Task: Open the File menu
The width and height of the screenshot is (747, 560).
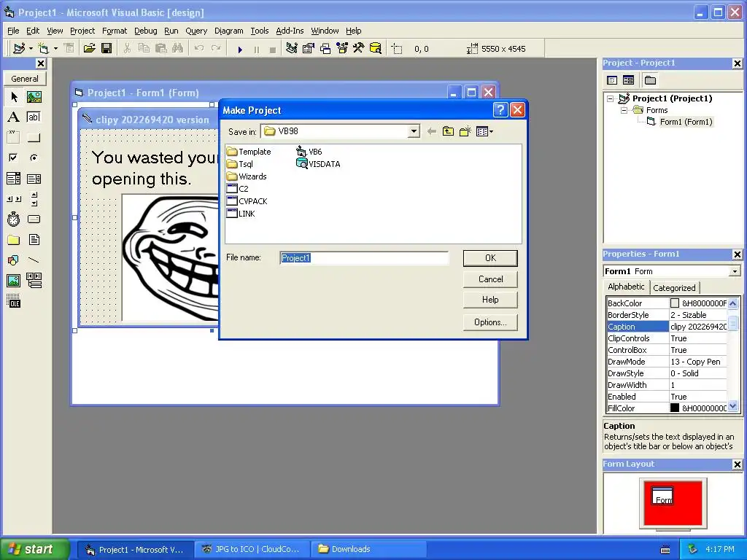Action: [13, 31]
